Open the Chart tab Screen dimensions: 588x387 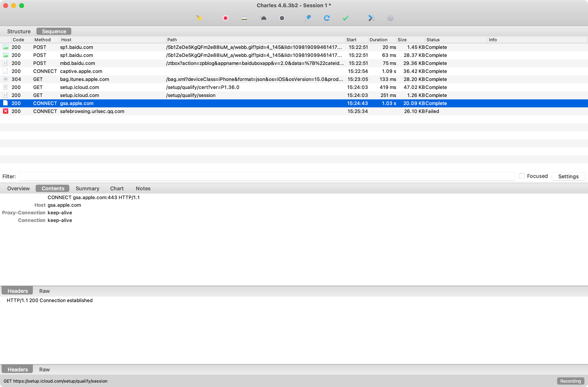tap(117, 188)
